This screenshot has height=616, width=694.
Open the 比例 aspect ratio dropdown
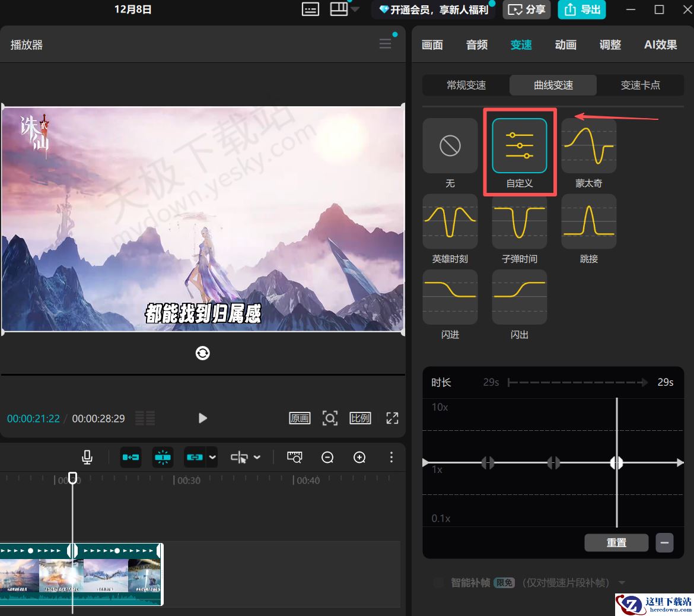[360, 418]
